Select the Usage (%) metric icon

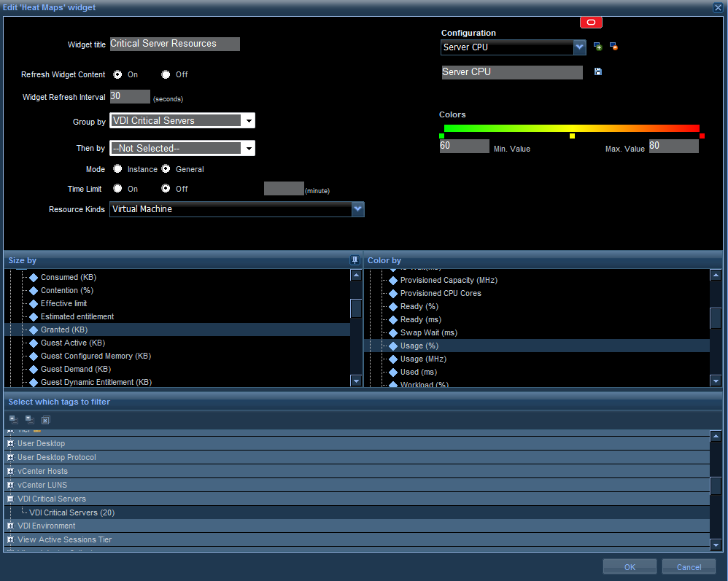coord(393,346)
